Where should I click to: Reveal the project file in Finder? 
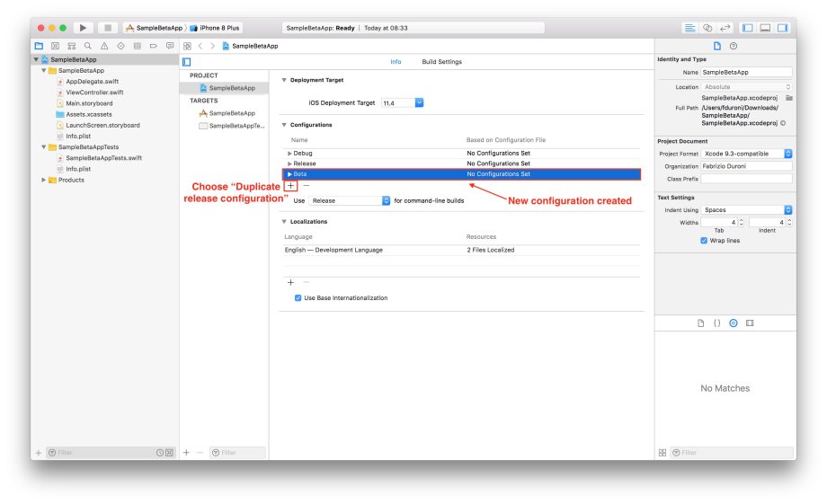(x=783, y=123)
